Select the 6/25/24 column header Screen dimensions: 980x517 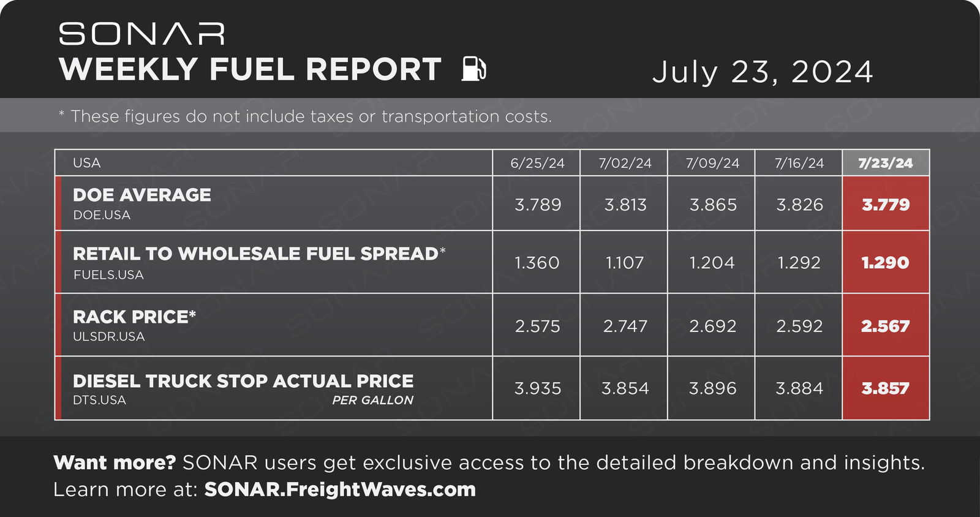click(x=537, y=163)
